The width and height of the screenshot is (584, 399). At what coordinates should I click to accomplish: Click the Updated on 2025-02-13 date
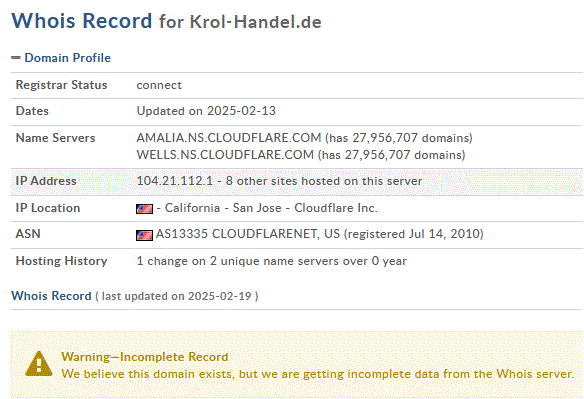[206, 111]
